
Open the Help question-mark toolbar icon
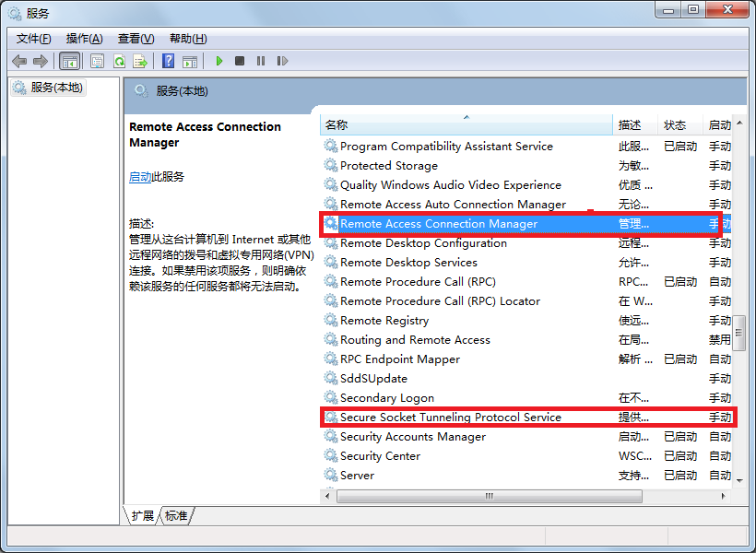tap(169, 61)
